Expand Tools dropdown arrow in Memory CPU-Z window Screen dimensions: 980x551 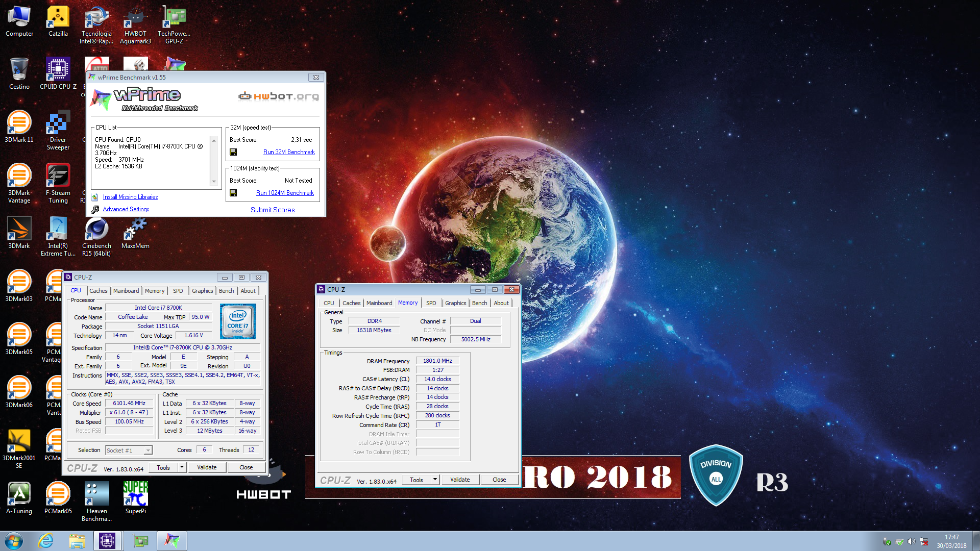(x=435, y=480)
